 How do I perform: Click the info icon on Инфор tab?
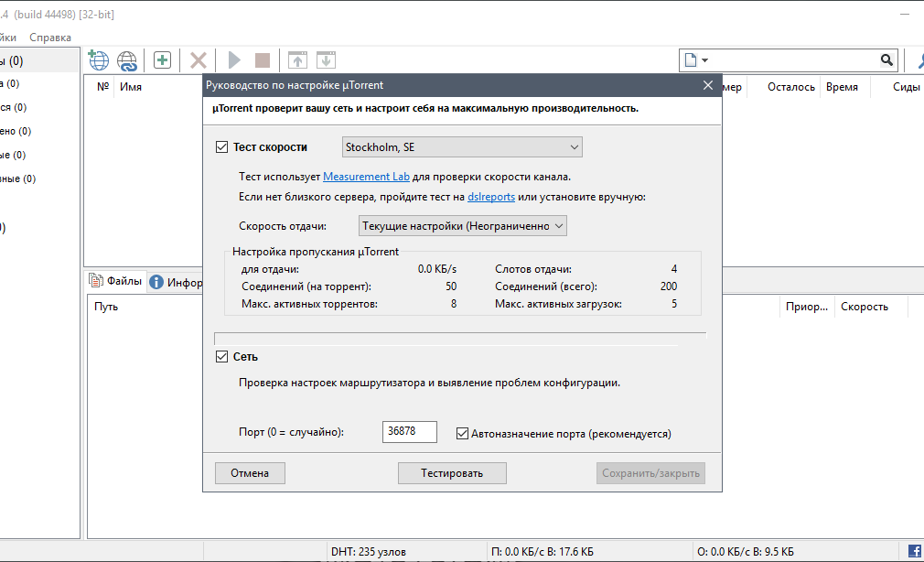click(156, 282)
